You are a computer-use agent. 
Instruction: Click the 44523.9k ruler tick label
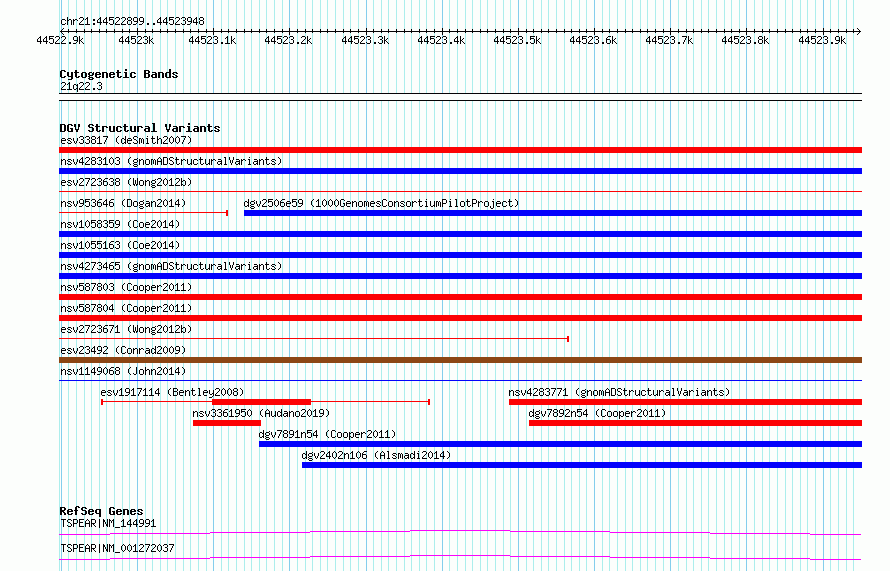click(822, 40)
